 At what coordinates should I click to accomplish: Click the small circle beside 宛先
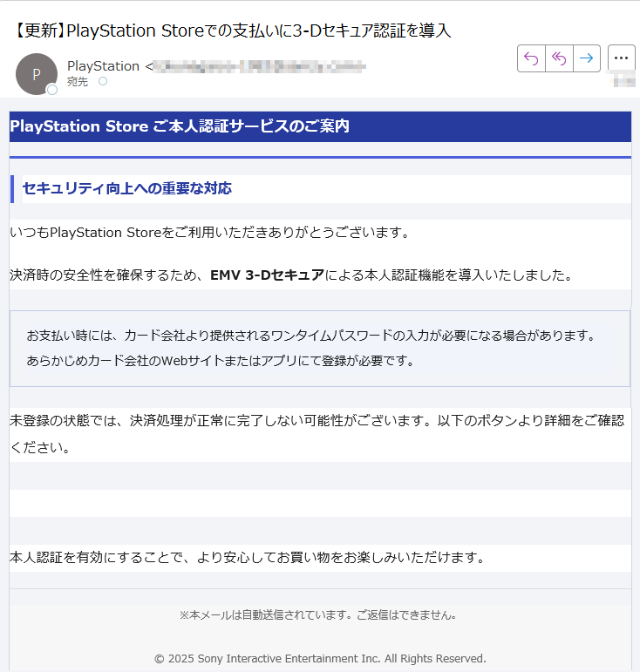coord(102,81)
